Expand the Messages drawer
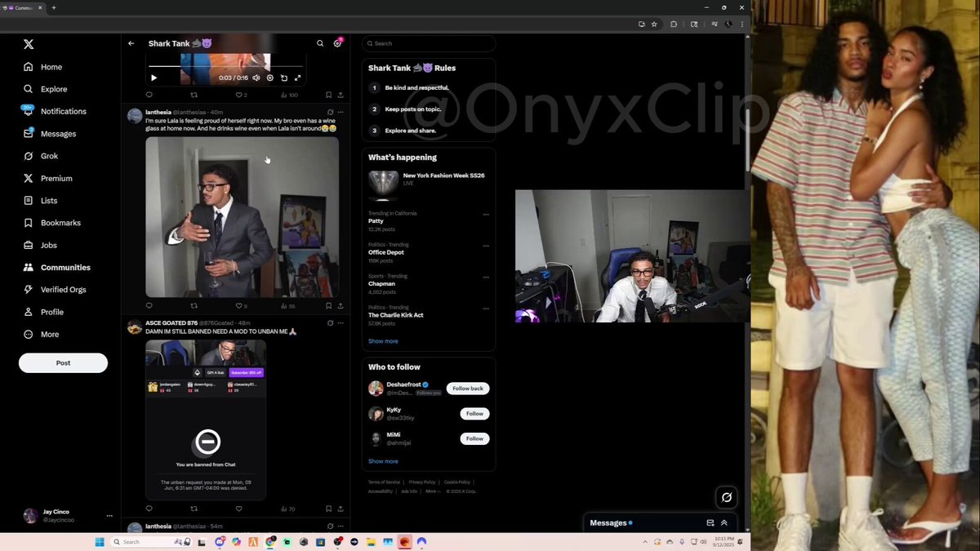 [724, 522]
